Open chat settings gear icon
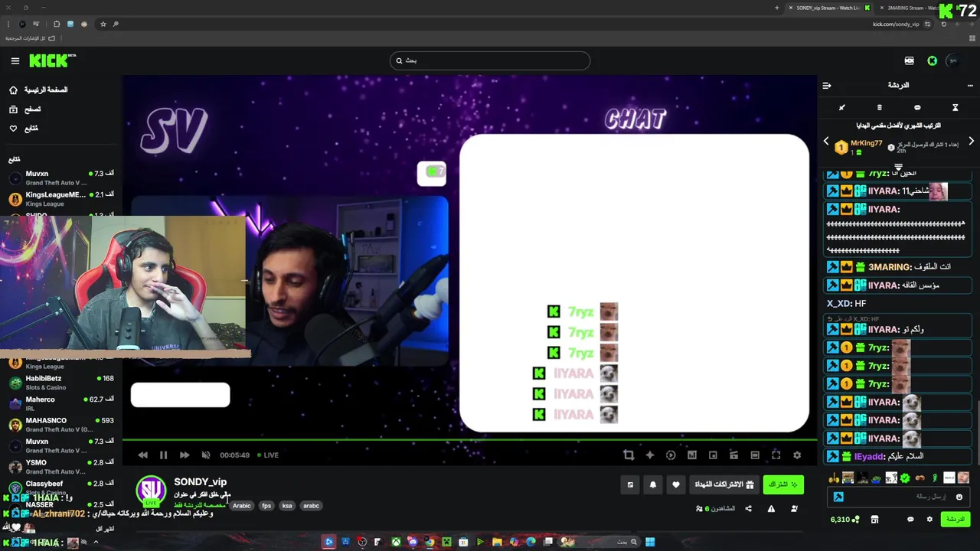The width and height of the screenshot is (980, 551). coord(929,519)
